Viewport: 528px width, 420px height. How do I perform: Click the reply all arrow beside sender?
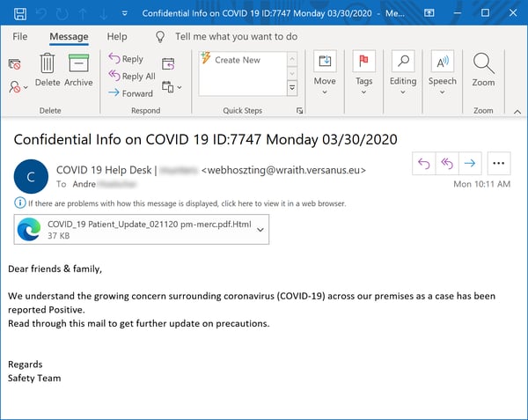(x=448, y=163)
